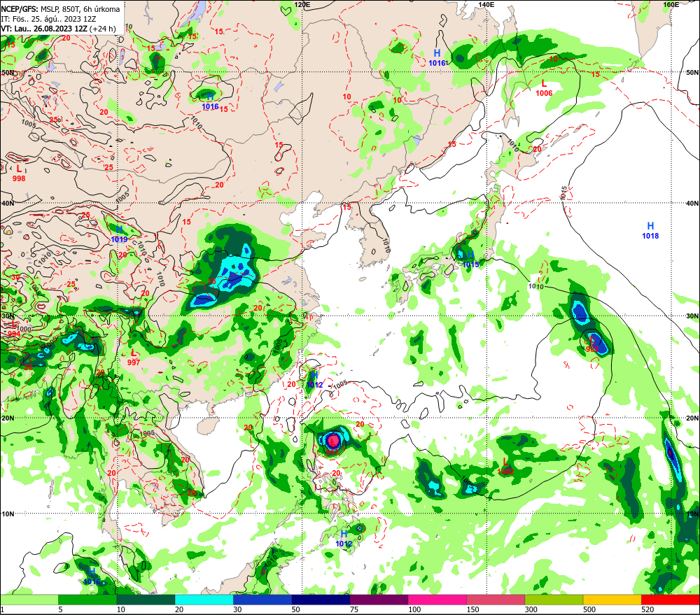Click the green 5–10 mm legend swatch

pos(87,600)
